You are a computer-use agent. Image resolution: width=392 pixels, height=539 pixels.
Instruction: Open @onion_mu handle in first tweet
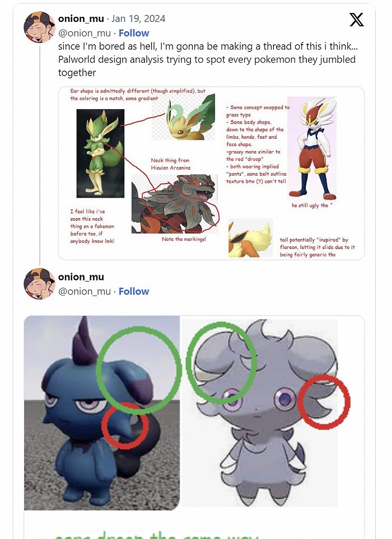click(85, 33)
